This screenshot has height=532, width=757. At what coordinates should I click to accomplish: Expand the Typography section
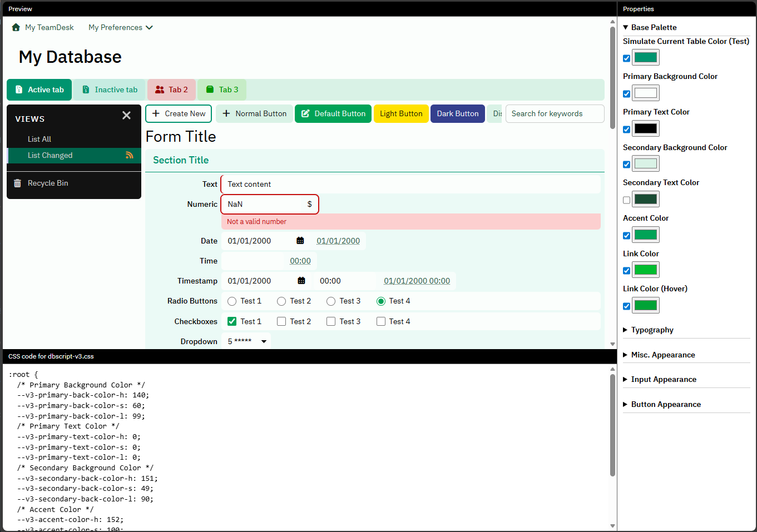tap(652, 330)
